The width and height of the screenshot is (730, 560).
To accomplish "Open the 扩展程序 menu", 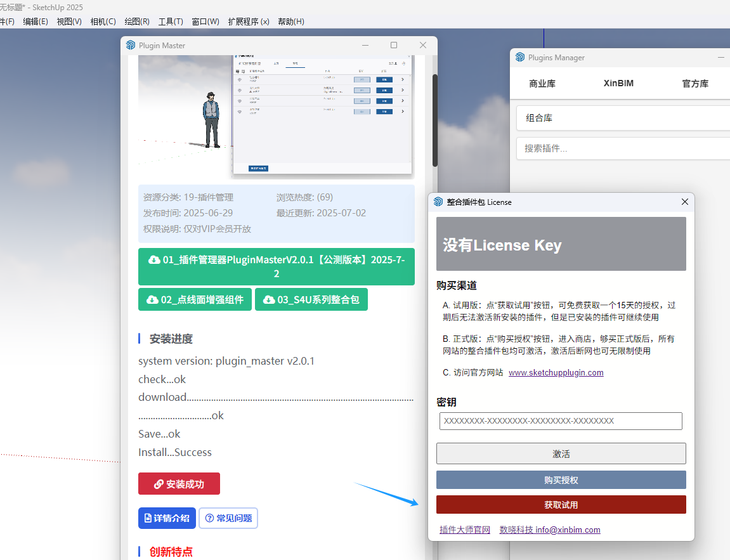I will coord(247,22).
